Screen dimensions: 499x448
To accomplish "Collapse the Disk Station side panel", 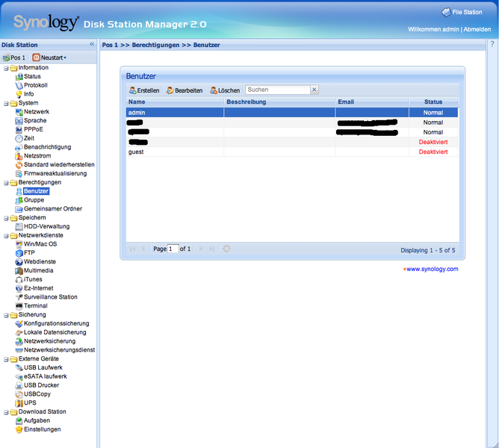I will click(92, 45).
